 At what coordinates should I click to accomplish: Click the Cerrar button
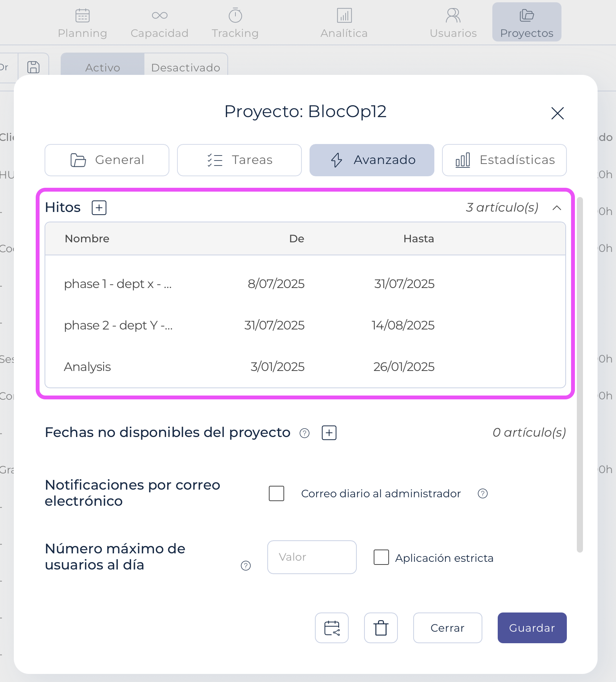[447, 628]
